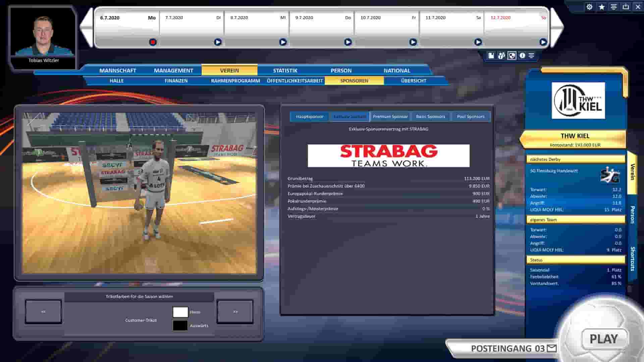Select the white Heim jersey swatch
The width and height of the screenshot is (644, 362).
point(180,312)
